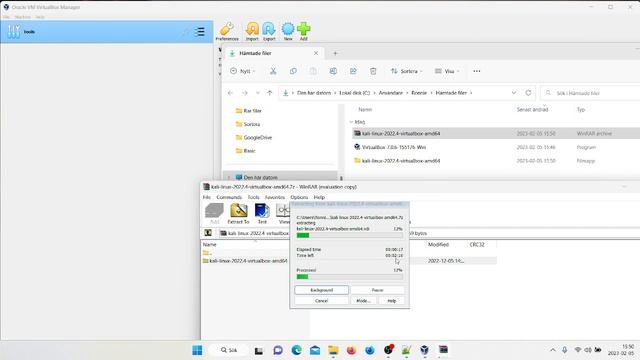Screen dimensions: 640x360
Task: Click the Copy icon in File Explorer toolbar
Action: (293, 71)
